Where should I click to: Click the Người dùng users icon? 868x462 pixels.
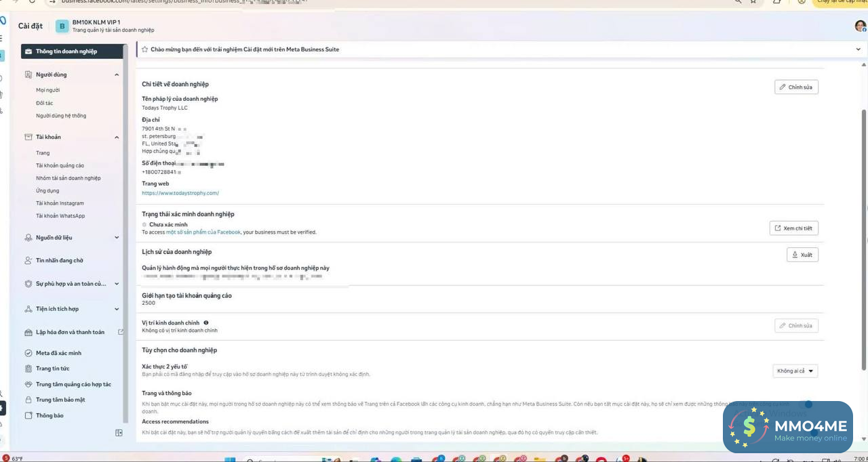pyautogui.click(x=28, y=75)
